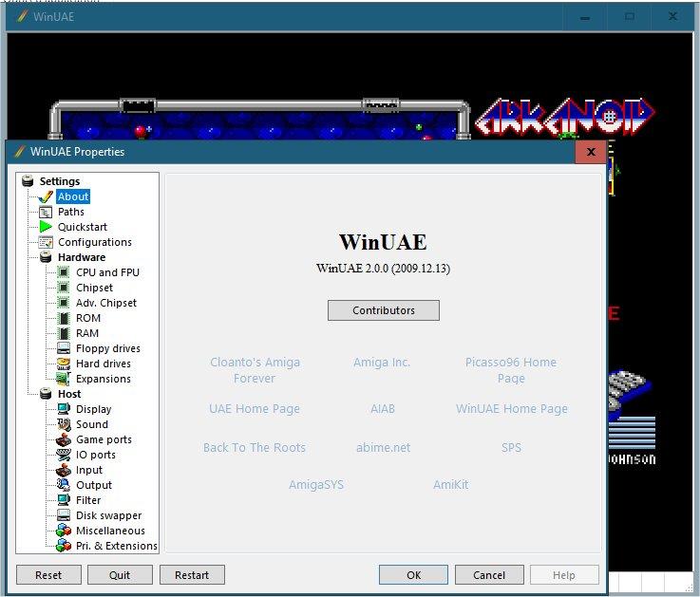
Task: Click the RAM chip icon
Action: click(x=64, y=333)
